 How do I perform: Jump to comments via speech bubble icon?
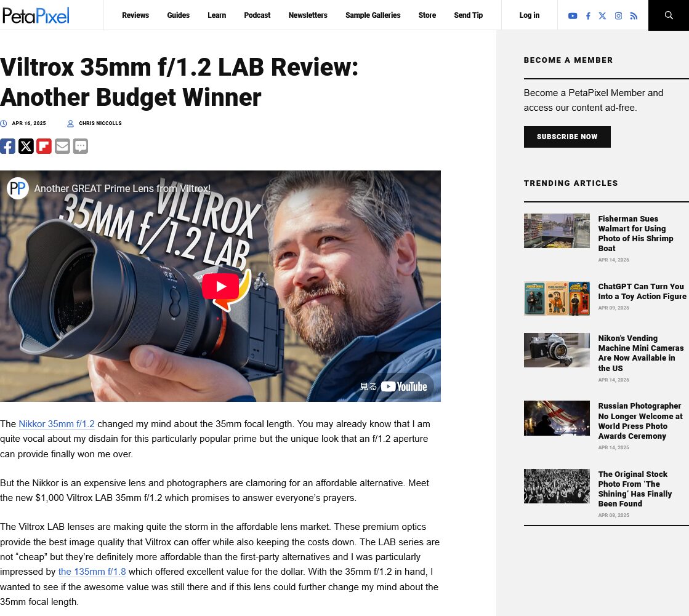click(81, 146)
